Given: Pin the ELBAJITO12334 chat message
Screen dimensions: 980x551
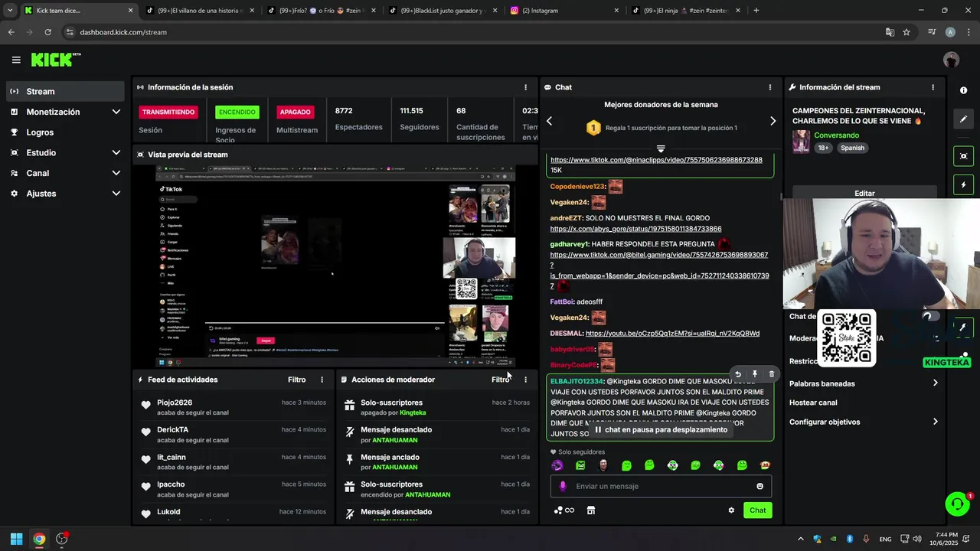Looking at the screenshot, I should coord(755,374).
